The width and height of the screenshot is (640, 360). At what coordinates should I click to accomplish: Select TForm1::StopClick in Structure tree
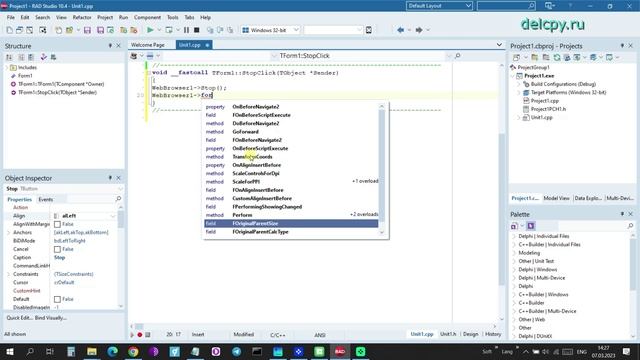point(57,92)
